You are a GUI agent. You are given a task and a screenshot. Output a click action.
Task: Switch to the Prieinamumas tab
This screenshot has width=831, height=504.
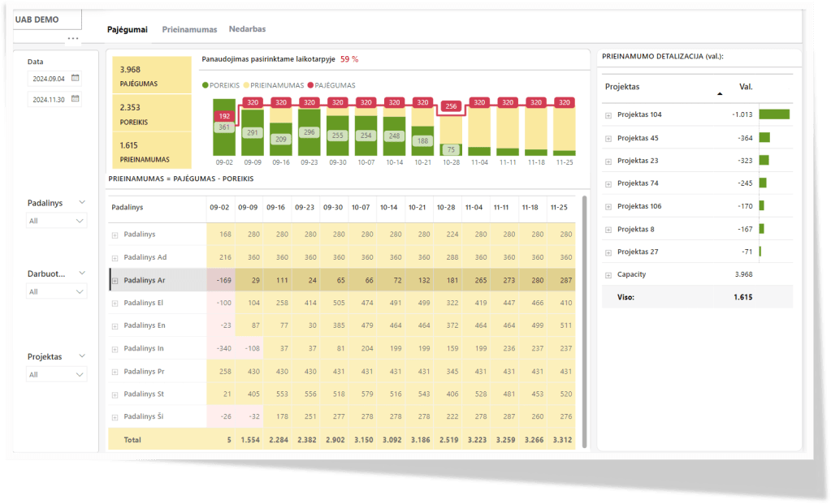pos(189,29)
